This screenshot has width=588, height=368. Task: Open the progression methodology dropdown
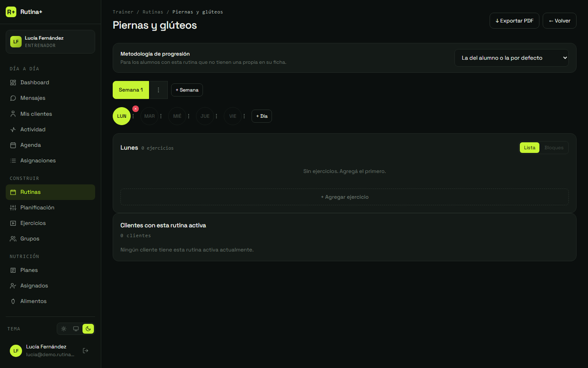coord(512,58)
